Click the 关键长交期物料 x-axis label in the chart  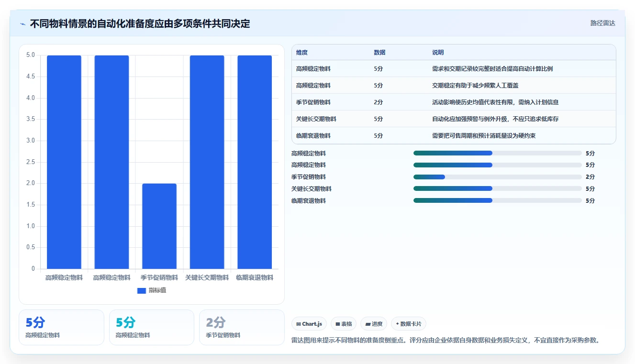[207, 277]
